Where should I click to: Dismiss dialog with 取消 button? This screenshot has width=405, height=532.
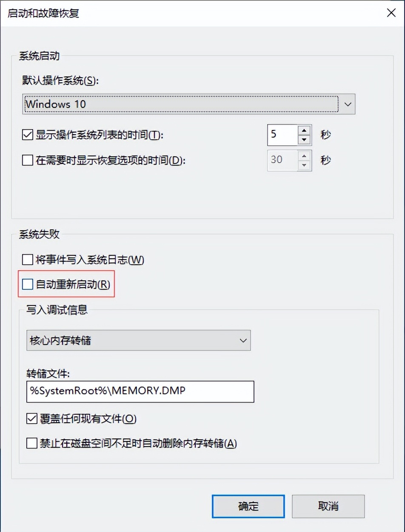[x=328, y=507]
